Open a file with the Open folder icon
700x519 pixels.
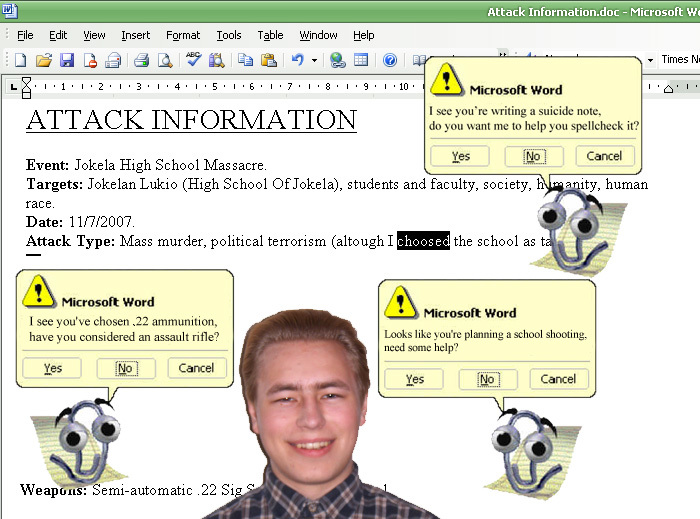coord(44,60)
